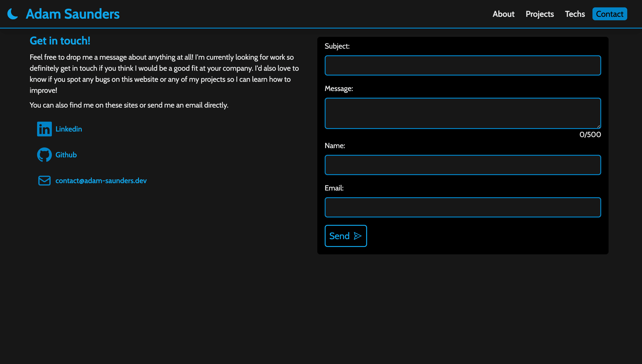The height and width of the screenshot is (364, 642).
Task: Click the Subject input field
Action: point(463,65)
